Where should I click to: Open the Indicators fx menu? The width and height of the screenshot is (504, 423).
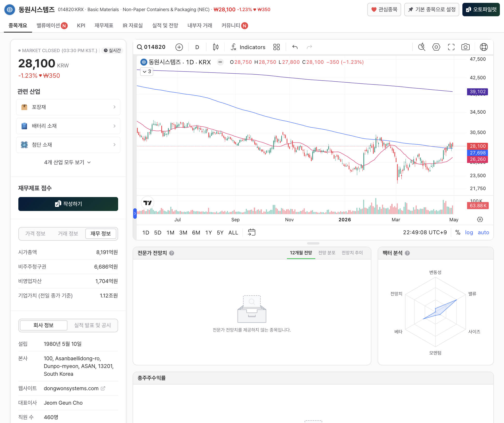[x=248, y=47]
